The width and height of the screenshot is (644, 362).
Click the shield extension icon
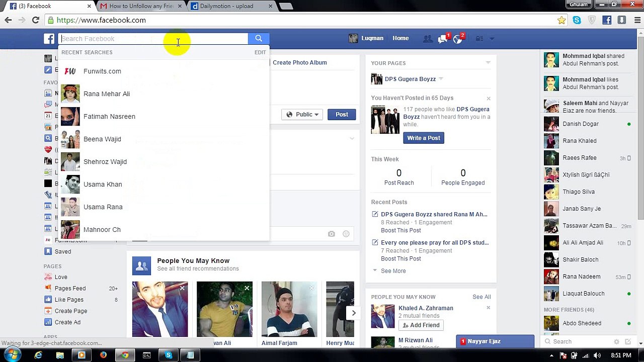point(592,20)
